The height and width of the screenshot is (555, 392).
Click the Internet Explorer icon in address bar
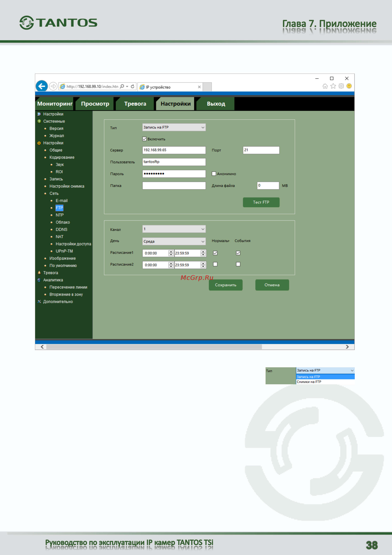[62, 86]
